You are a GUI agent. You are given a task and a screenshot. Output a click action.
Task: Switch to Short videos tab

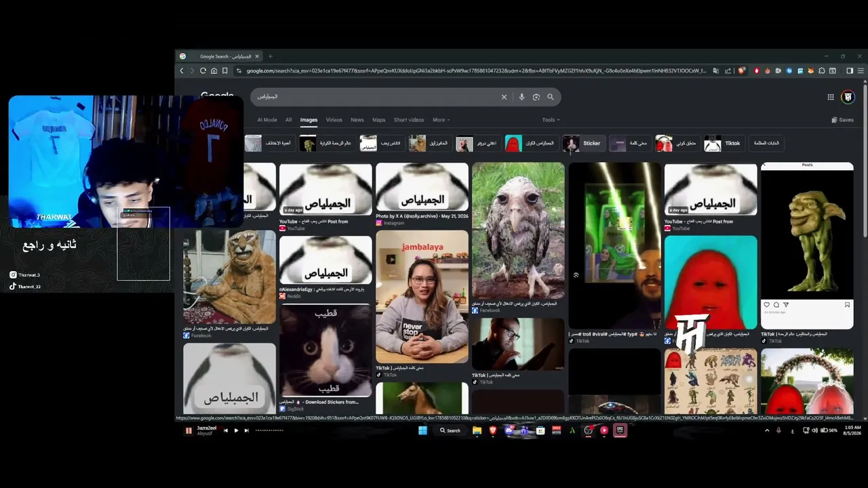tap(409, 120)
